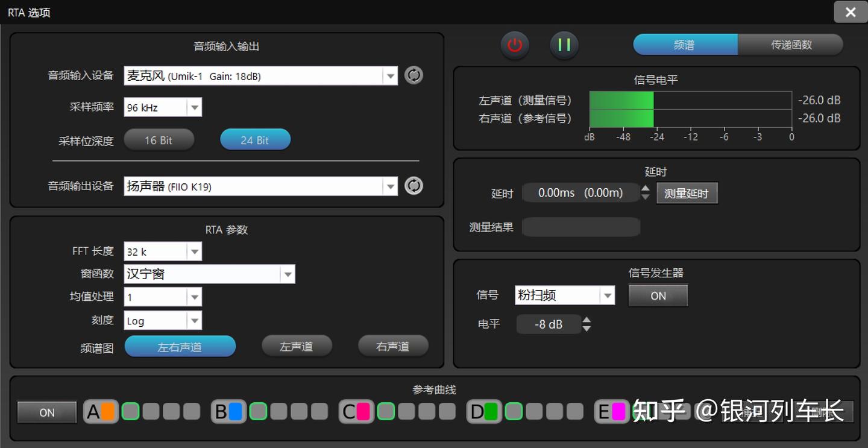Click the red power button icon

(514, 45)
